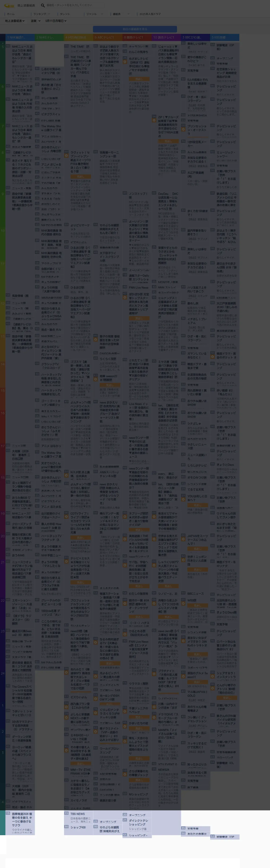Open しあわせ気分のイタリア語 program entry
The height and width of the screenshot is (868, 270).
tap(51, 71)
